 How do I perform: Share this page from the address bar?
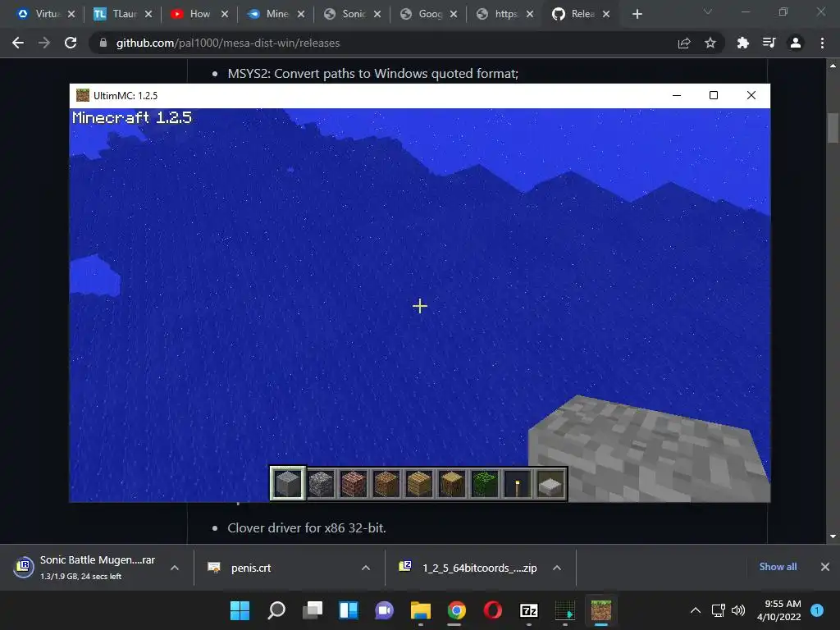click(684, 43)
